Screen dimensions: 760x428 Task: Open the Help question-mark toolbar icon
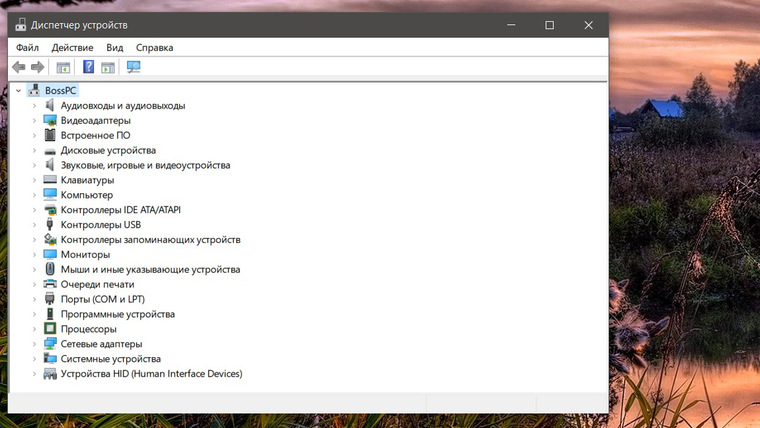[x=88, y=67]
